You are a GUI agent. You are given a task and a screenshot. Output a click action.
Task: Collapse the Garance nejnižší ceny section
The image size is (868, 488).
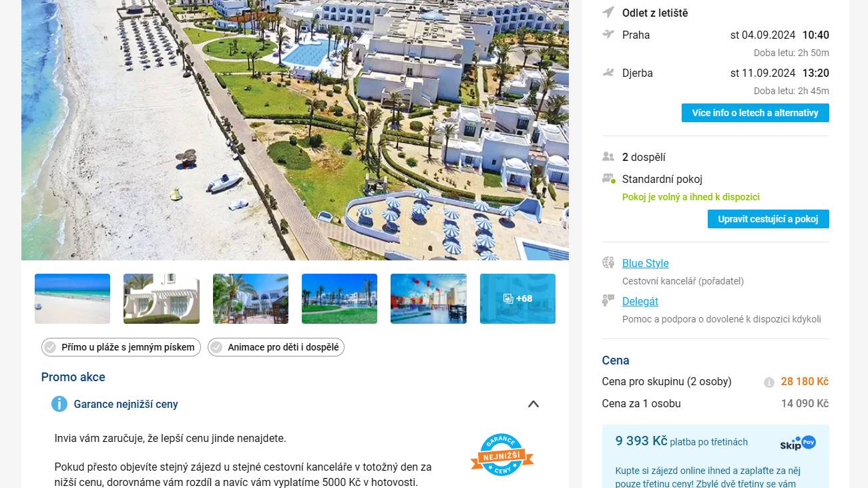(533, 404)
